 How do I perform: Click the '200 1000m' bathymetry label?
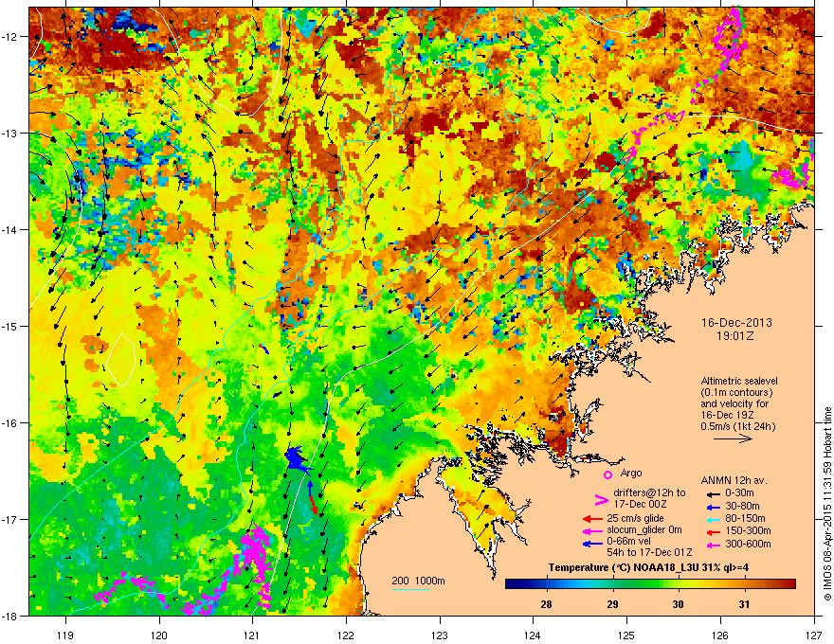coord(418,581)
